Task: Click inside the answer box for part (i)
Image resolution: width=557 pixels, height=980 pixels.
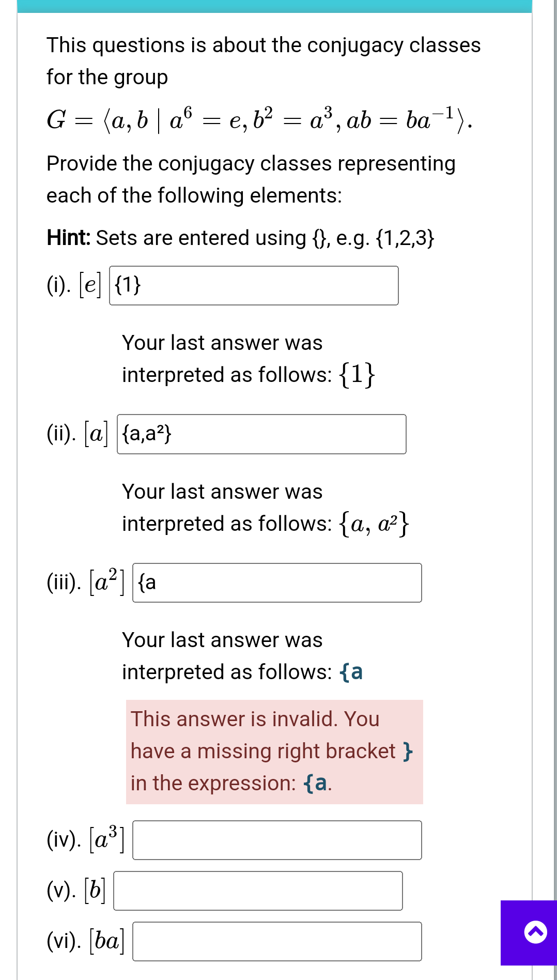Action: (253, 285)
